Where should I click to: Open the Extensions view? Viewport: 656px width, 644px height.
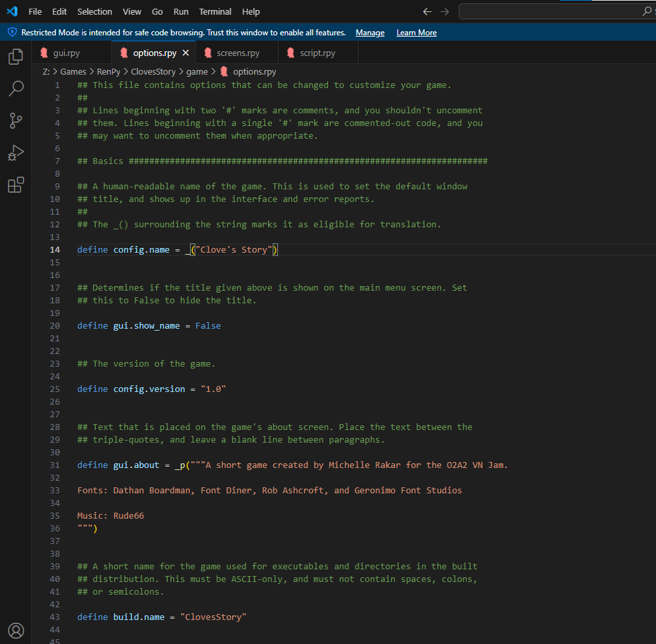16,185
